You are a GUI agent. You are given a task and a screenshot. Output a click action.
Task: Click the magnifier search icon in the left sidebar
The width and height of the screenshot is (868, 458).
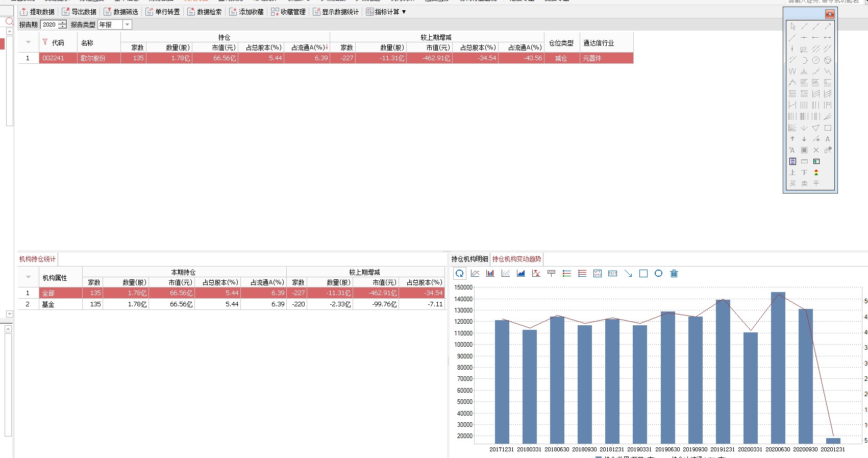point(9,21)
